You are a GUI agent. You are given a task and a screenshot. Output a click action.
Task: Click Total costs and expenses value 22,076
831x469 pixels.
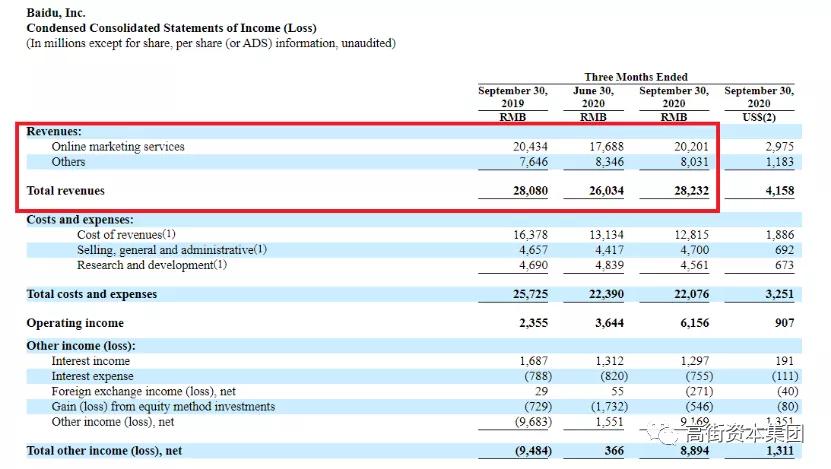[691, 294]
